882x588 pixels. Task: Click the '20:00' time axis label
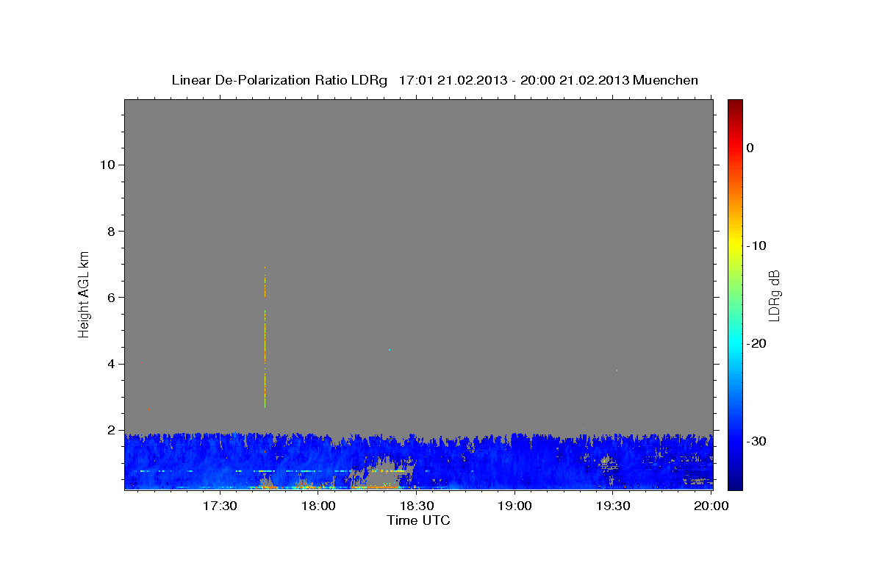[x=711, y=506]
